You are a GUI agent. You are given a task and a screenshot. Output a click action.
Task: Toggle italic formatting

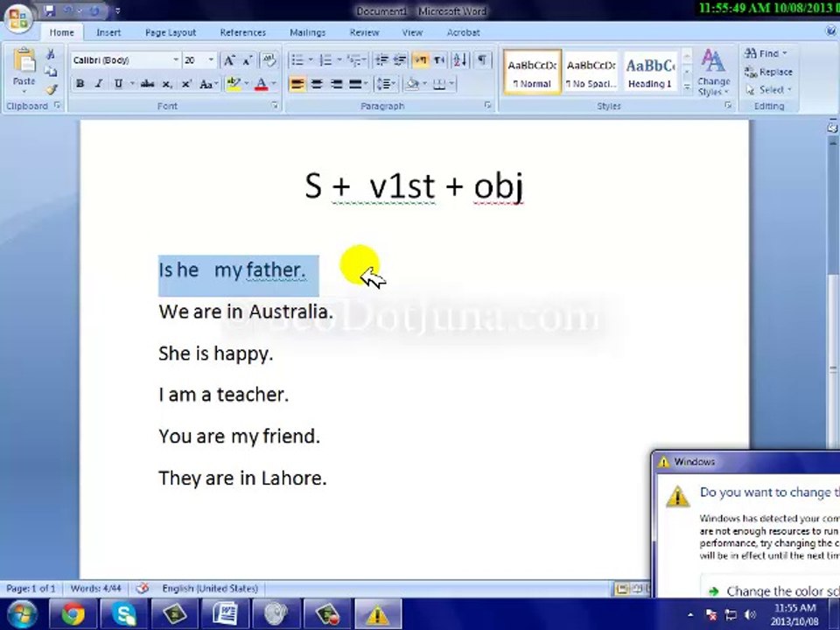click(99, 84)
